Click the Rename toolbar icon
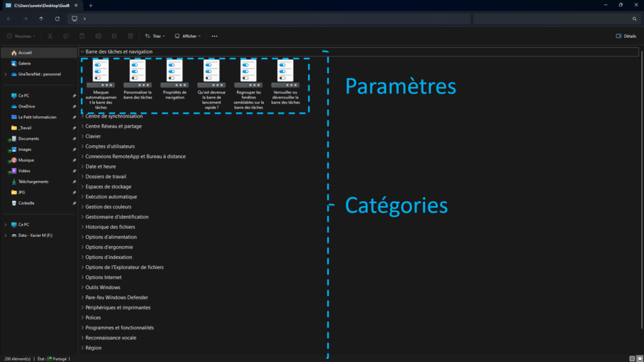The width and height of the screenshot is (644, 362). click(99, 36)
